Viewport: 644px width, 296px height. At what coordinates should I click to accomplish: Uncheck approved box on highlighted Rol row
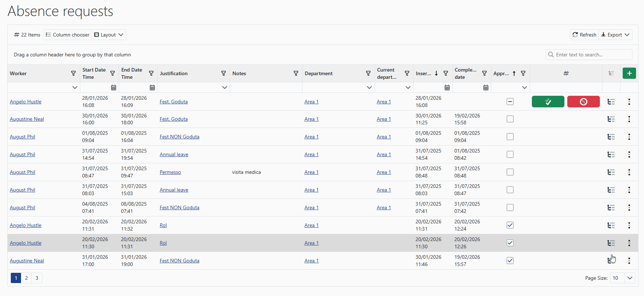510,243
